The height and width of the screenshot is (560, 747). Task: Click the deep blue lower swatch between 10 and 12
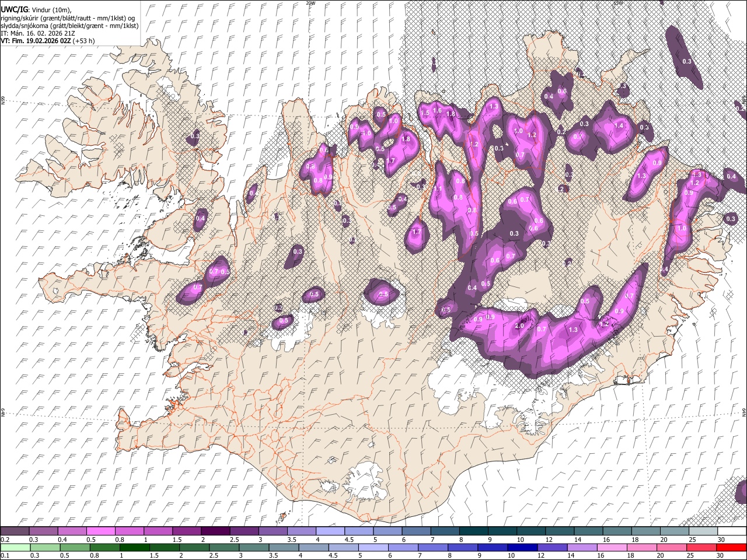(x=523, y=548)
